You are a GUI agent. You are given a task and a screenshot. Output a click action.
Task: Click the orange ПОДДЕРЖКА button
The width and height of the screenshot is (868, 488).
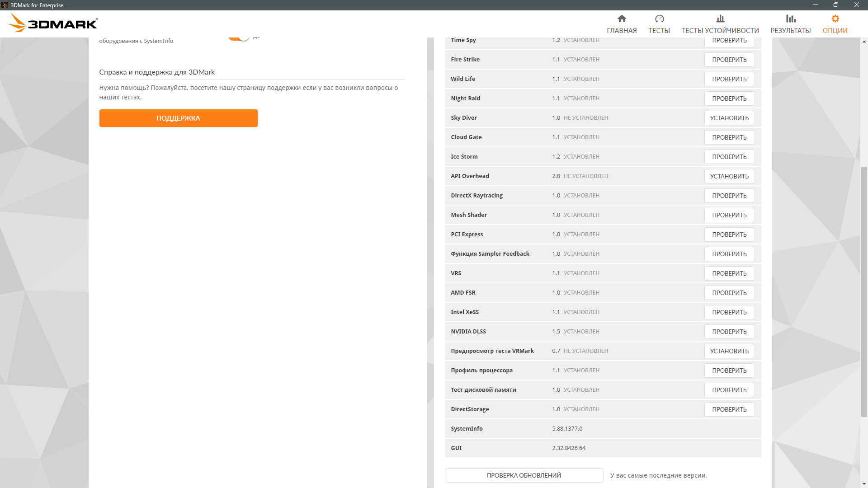click(179, 118)
